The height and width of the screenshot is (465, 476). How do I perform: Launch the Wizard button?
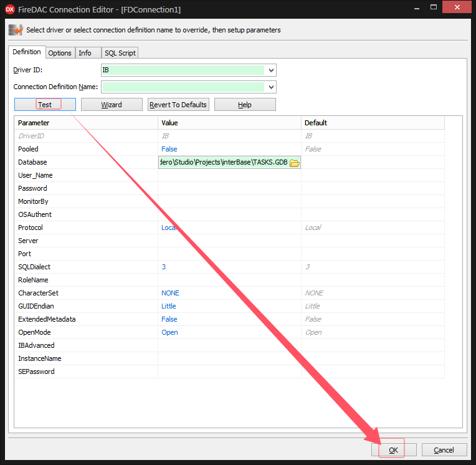pyautogui.click(x=112, y=105)
